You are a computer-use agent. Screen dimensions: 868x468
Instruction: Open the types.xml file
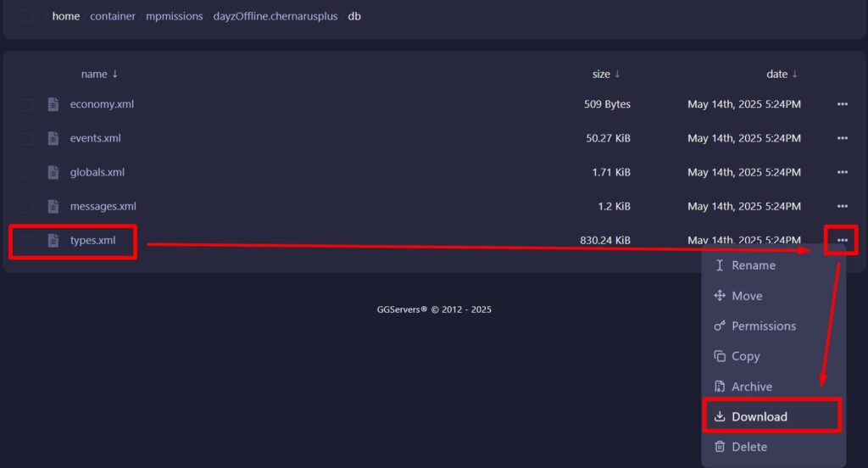click(92, 240)
